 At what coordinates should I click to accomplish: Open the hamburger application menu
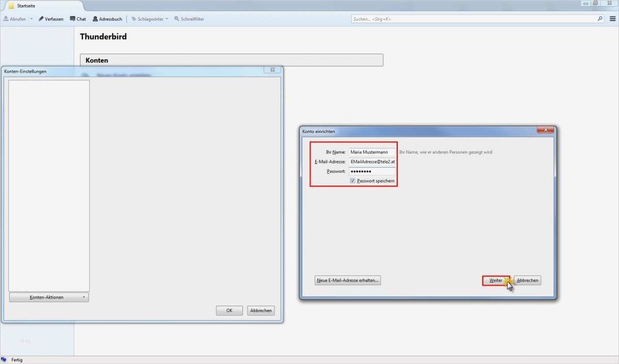[612, 19]
